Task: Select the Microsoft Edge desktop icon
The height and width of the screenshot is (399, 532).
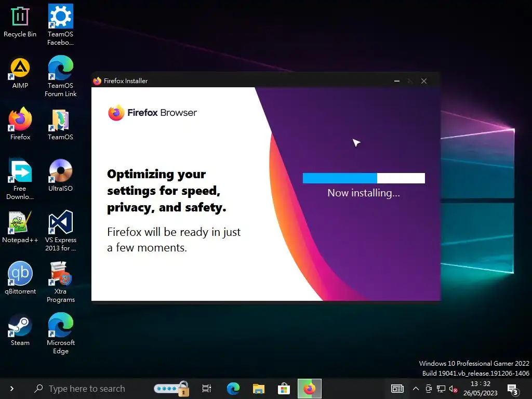Action: click(x=60, y=334)
